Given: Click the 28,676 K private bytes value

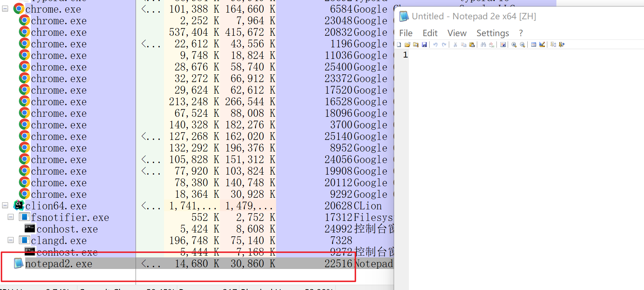Looking at the screenshot, I should click(197, 67).
